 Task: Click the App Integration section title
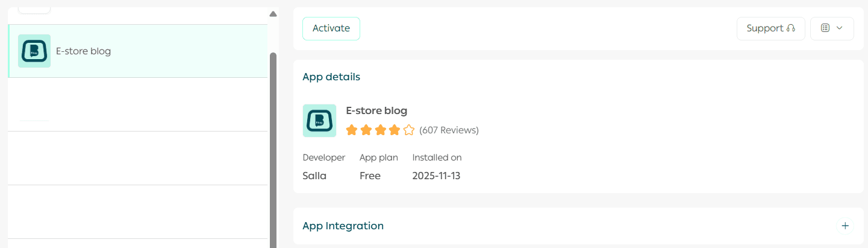343,226
